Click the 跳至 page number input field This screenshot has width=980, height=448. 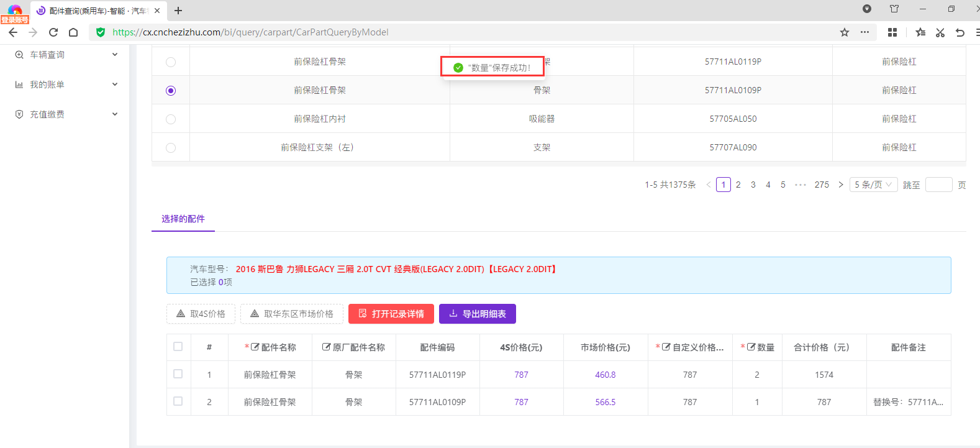tap(939, 185)
